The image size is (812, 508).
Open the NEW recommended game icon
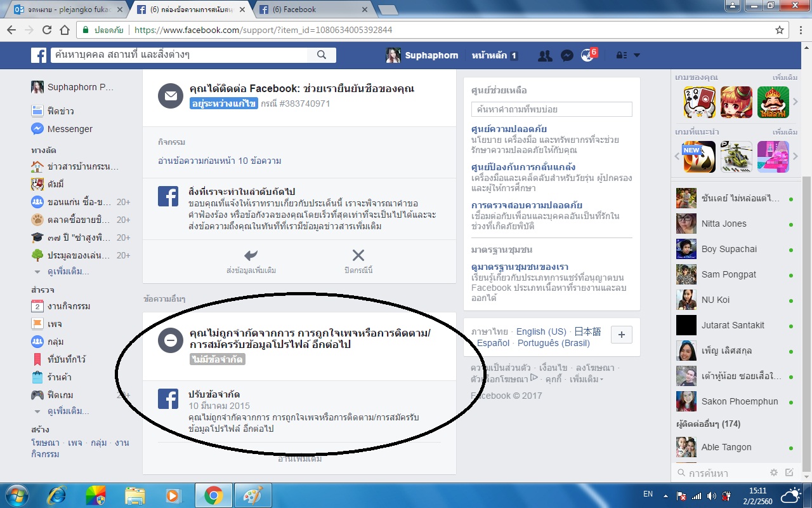pos(700,157)
